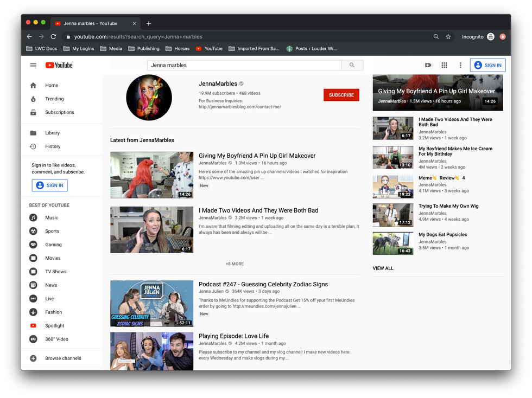Click SIGN IN button in sidebar

point(50,185)
